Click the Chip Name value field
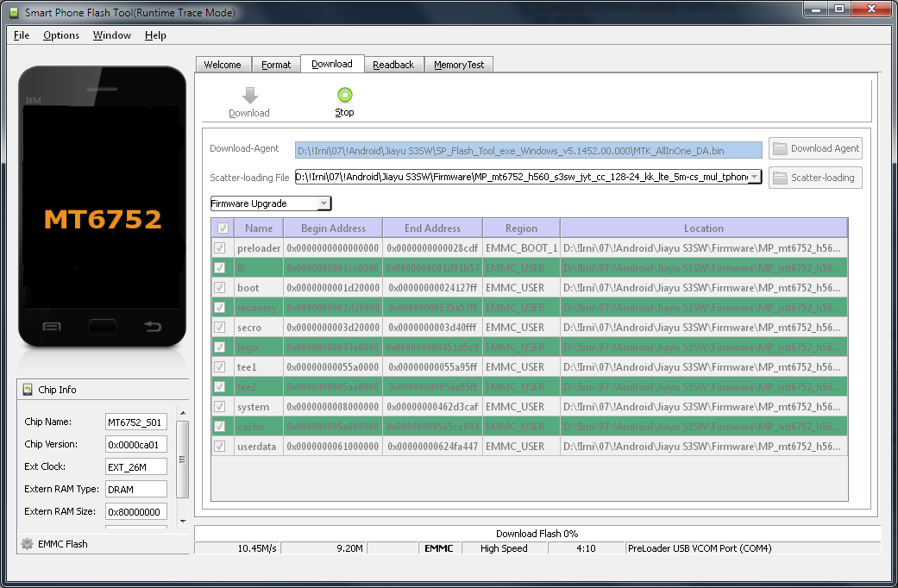 click(x=136, y=422)
